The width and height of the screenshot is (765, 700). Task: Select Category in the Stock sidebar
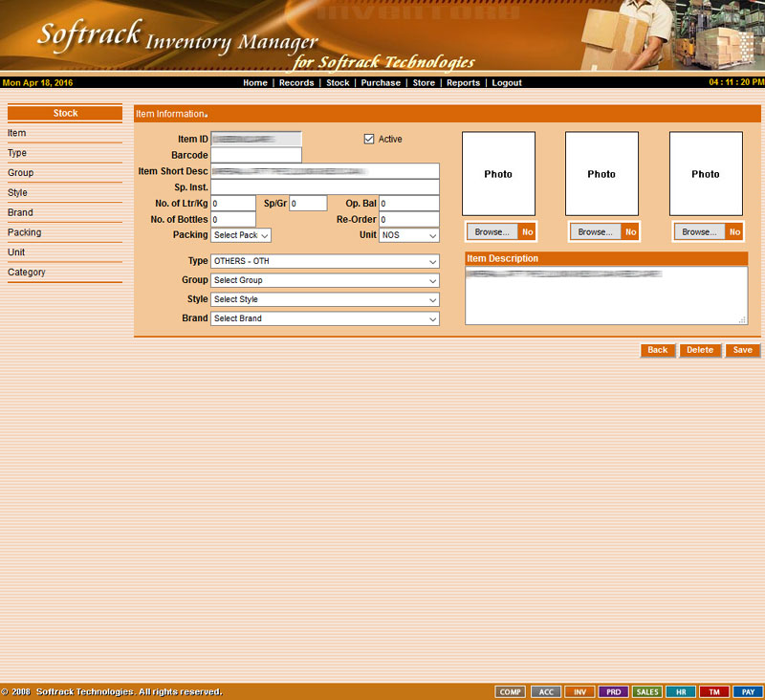click(x=27, y=273)
